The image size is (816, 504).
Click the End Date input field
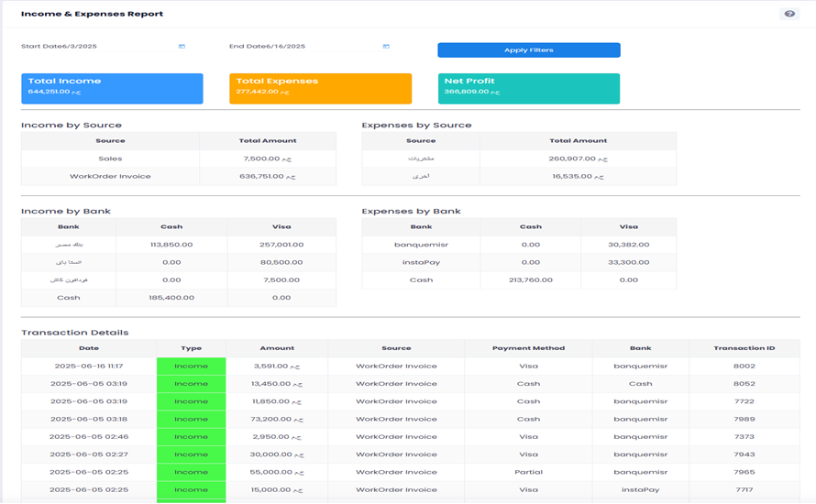(310, 47)
